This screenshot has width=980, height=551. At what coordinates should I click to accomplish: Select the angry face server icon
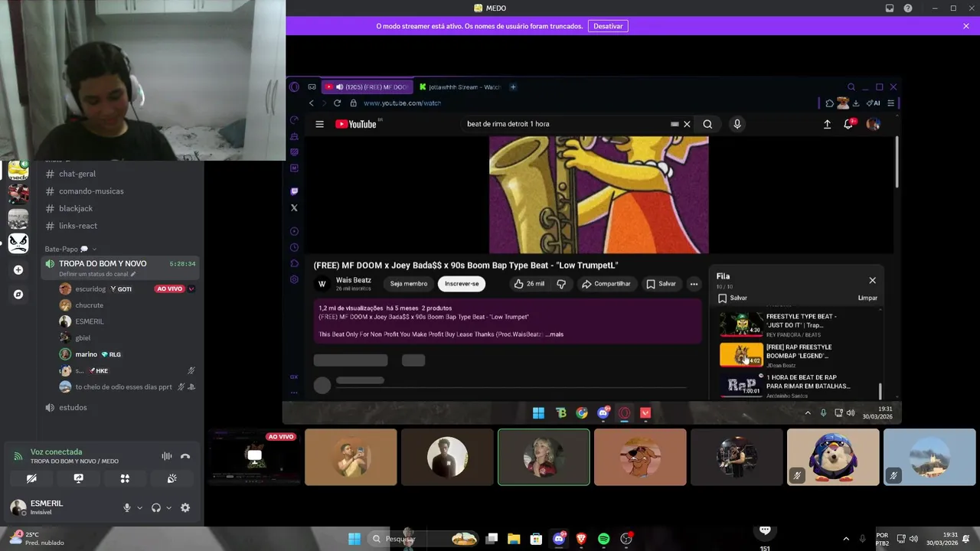click(x=18, y=243)
